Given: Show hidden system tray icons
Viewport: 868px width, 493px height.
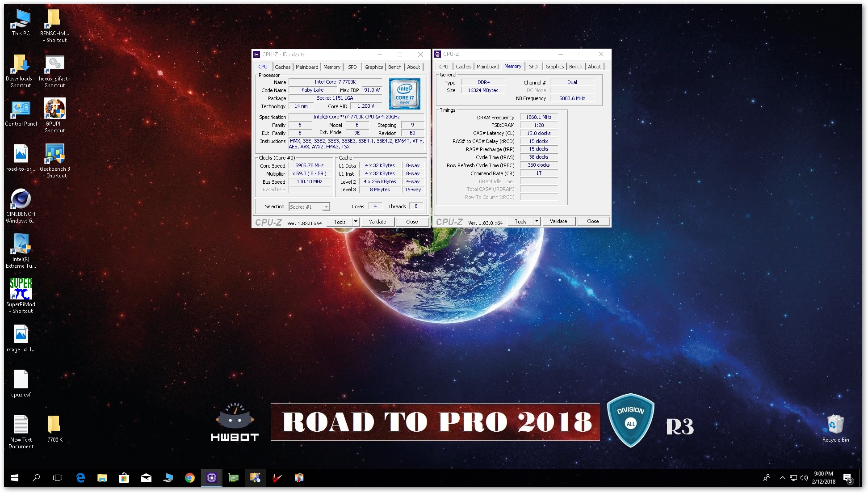Looking at the screenshot, I should click(x=782, y=478).
